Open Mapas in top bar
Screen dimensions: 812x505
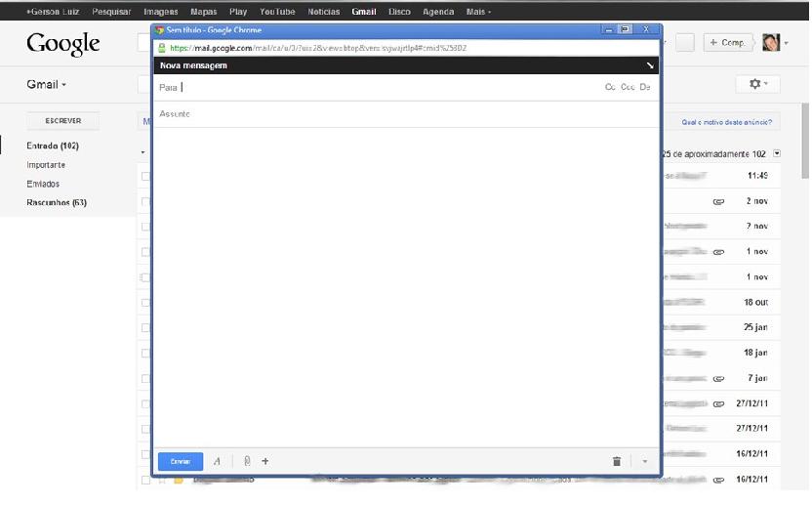point(204,12)
